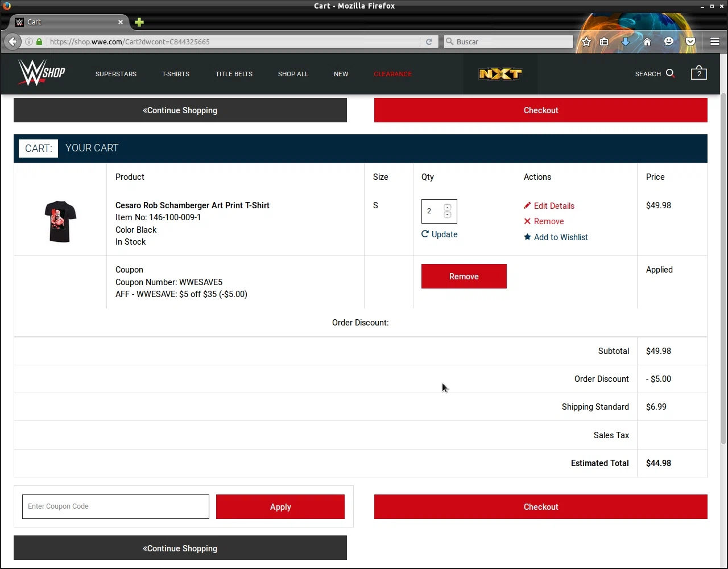This screenshot has height=569, width=728.
Task: Open the downloads arrow icon
Action: click(626, 42)
